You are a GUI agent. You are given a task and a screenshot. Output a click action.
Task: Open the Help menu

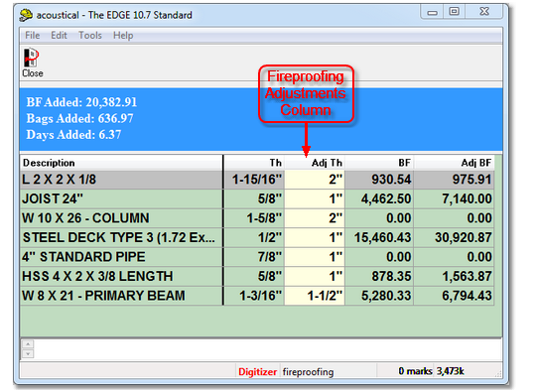coord(123,35)
